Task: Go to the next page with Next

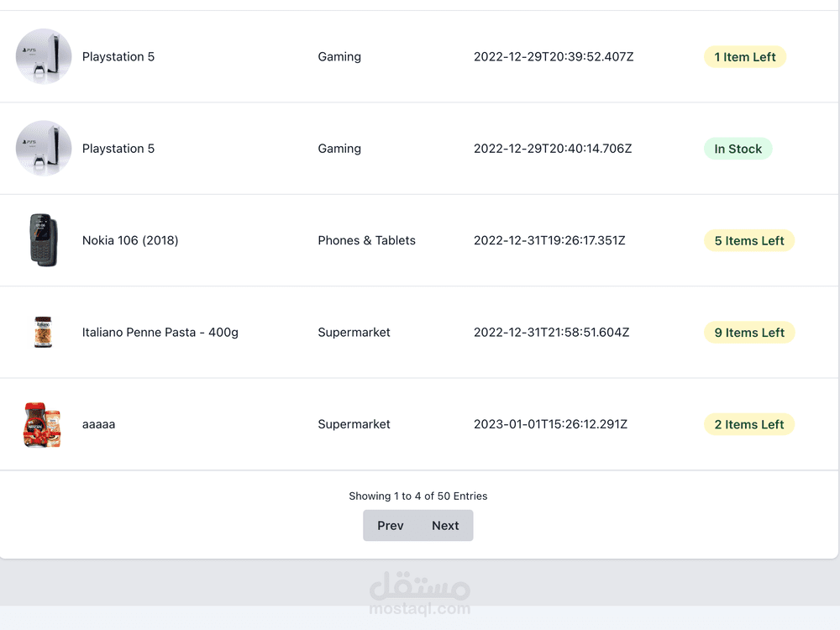Action: [x=445, y=526]
